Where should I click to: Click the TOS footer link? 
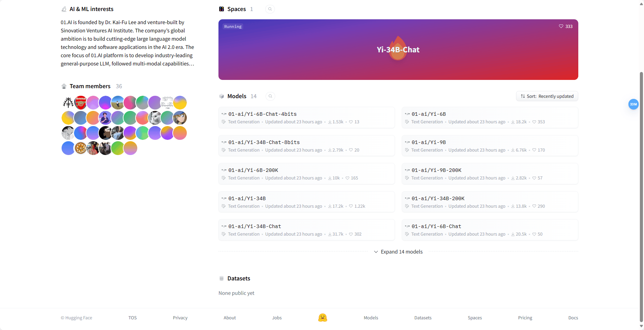click(x=132, y=318)
